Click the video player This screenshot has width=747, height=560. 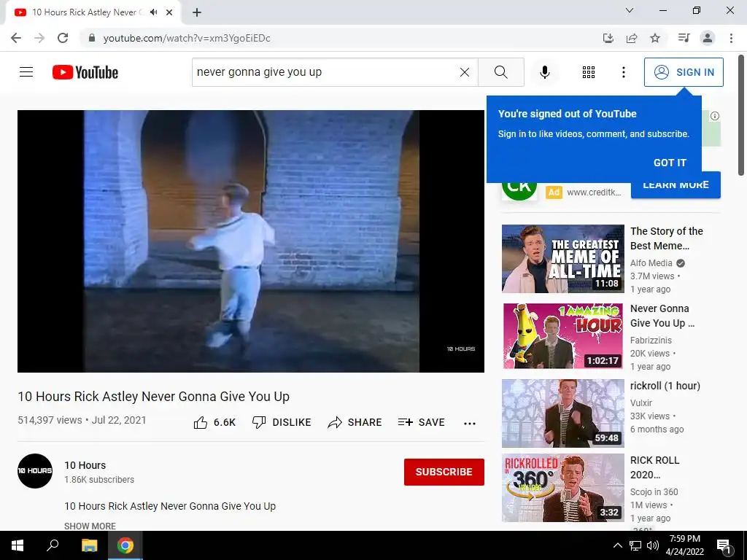click(x=251, y=241)
